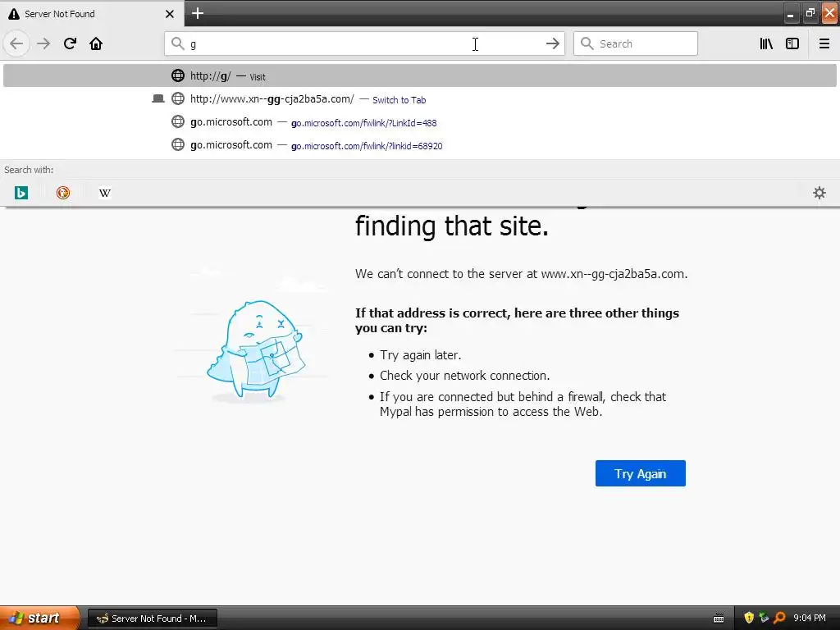Search with the Wikipedia engine icon
Screen dimensions: 840x630
tap(104, 192)
